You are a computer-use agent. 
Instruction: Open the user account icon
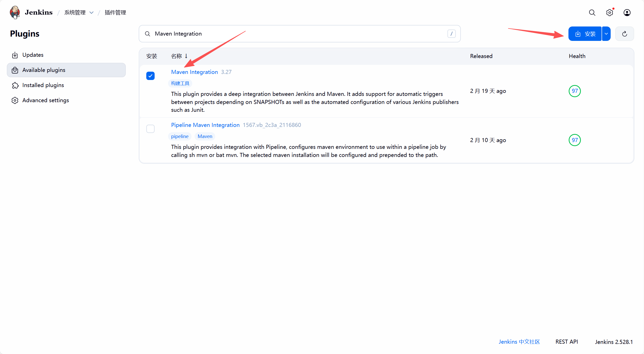pyautogui.click(x=627, y=13)
